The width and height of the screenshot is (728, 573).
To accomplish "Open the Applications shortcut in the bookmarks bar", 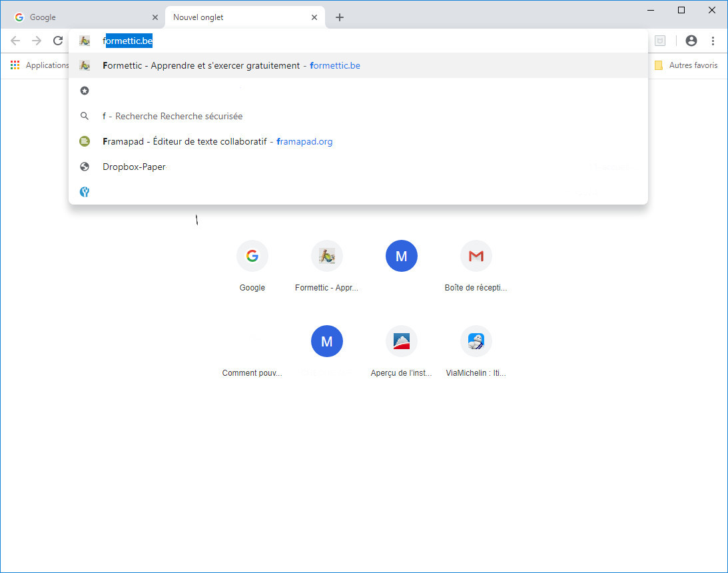I will (39, 65).
